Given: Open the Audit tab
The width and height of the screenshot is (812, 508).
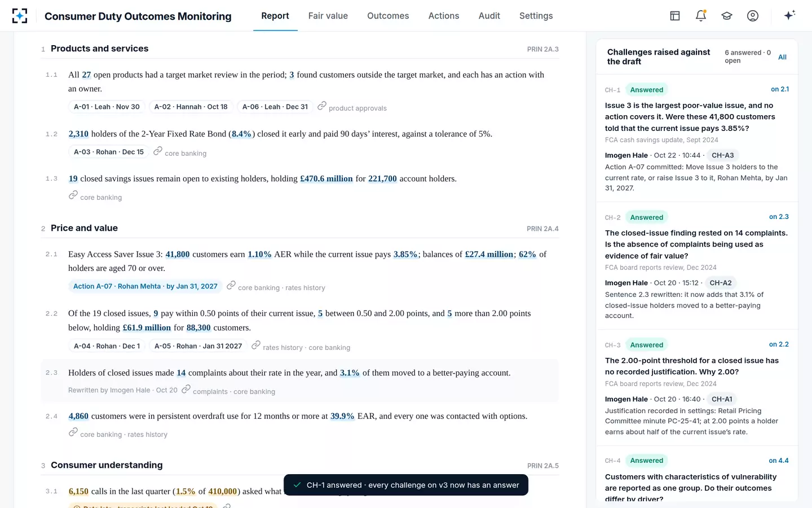Looking at the screenshot, I should coord(489,16).
